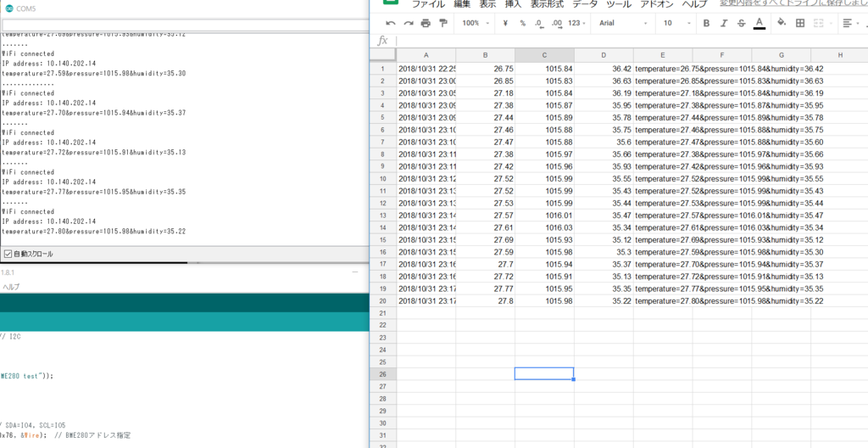This screenshot has width=868, height=448.
Task: Toggle the 自動スクロール checkbox
Action: click(x=8, y=254)
